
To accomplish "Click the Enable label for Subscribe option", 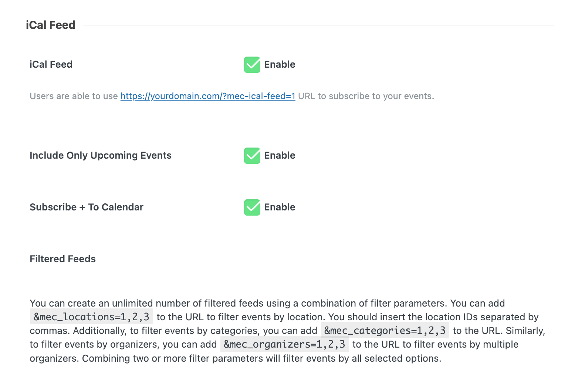I will click(x=280, y=207).
